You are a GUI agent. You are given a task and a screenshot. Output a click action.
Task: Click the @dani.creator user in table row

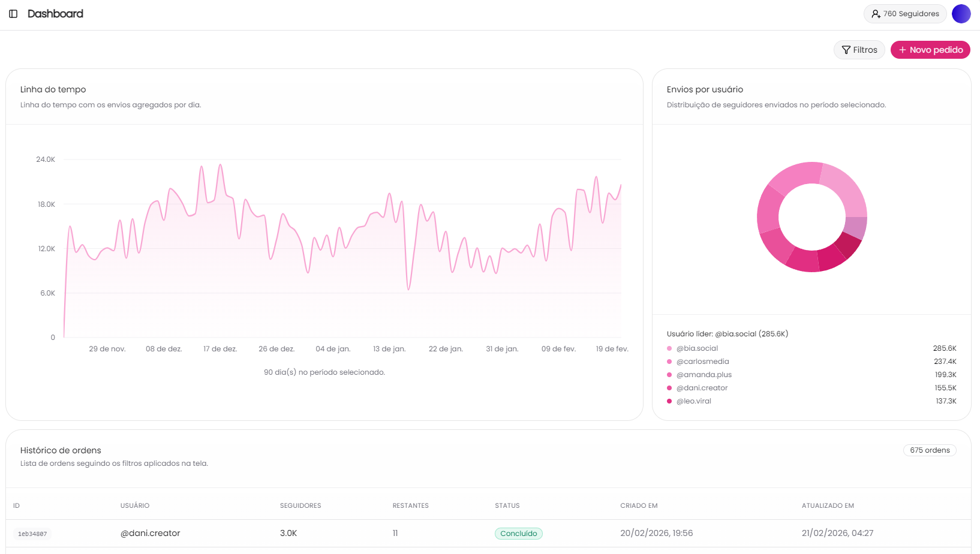pos(150,533)
